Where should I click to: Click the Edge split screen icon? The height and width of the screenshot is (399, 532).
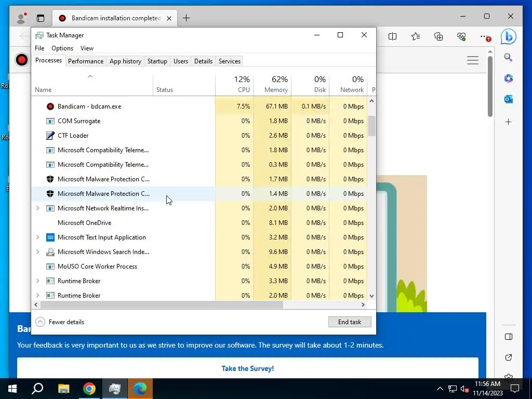pyautogui.click(x=392, y=36)
